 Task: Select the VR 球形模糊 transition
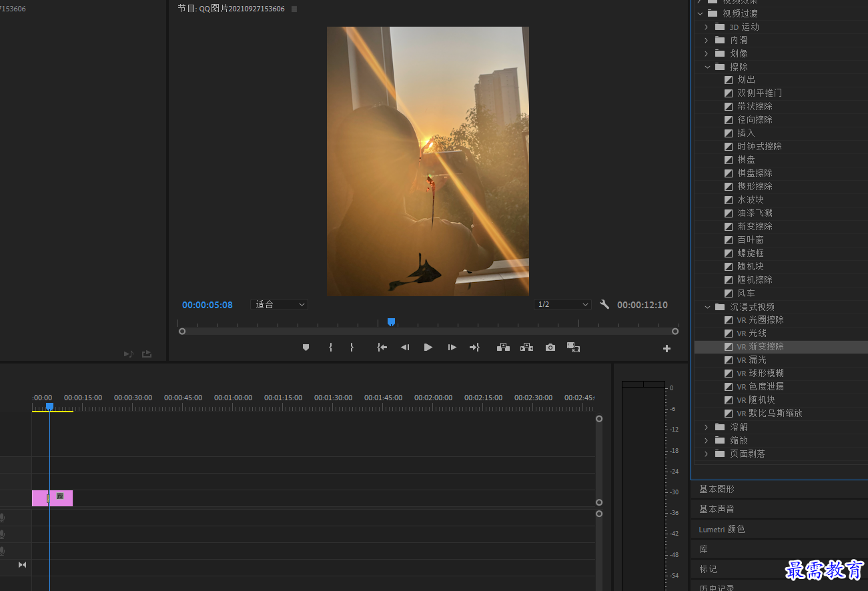761,373
